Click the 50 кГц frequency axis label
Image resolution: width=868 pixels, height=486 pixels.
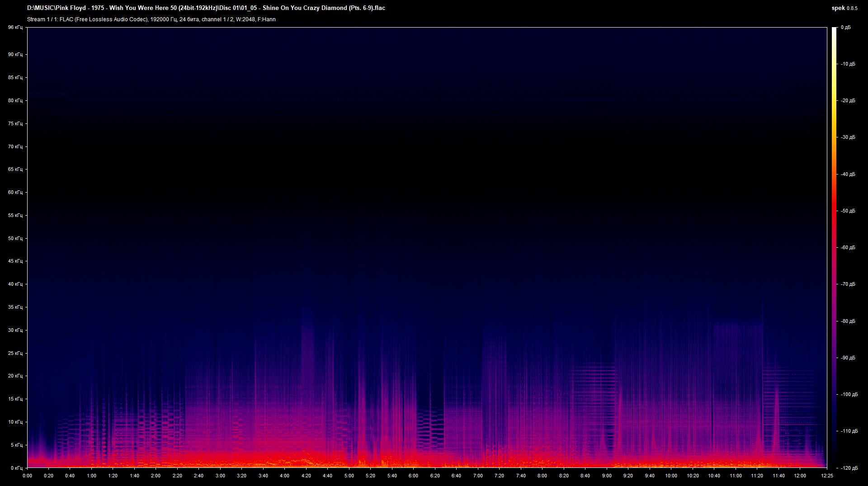coord(15,238)
